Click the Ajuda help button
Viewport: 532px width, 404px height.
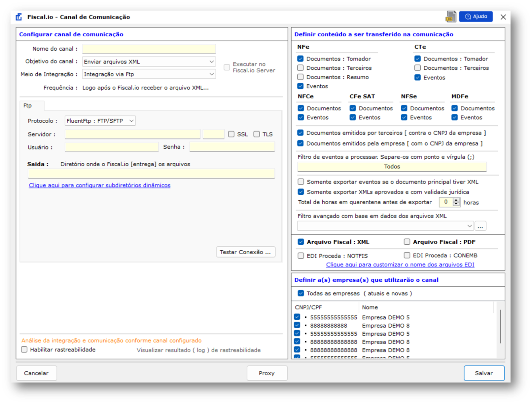pos(476,17)
